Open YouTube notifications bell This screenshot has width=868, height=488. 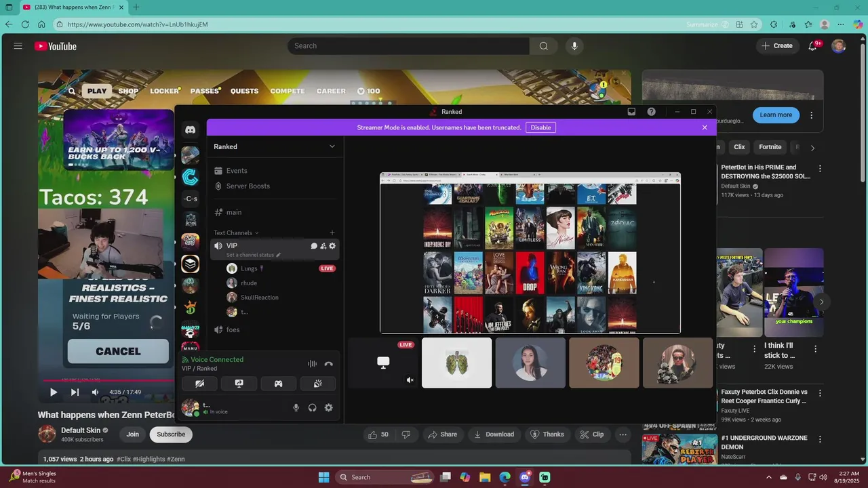(x=813, y=46)
